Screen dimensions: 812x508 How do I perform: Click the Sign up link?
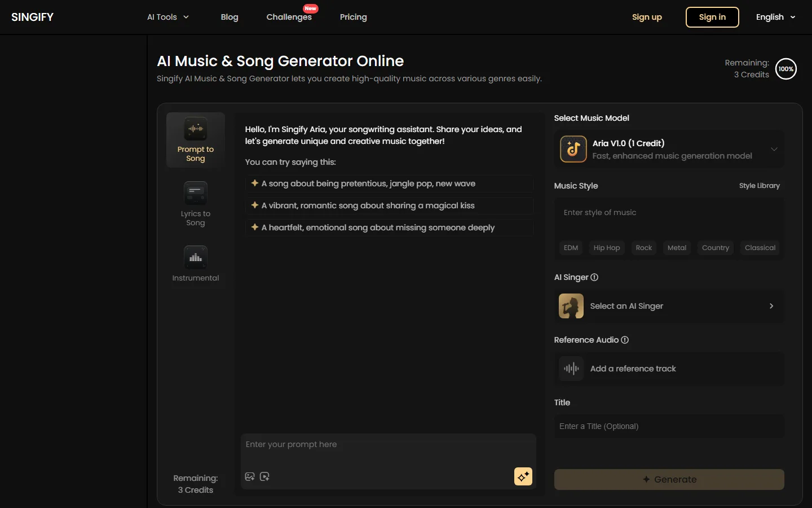tap(647, 17)
